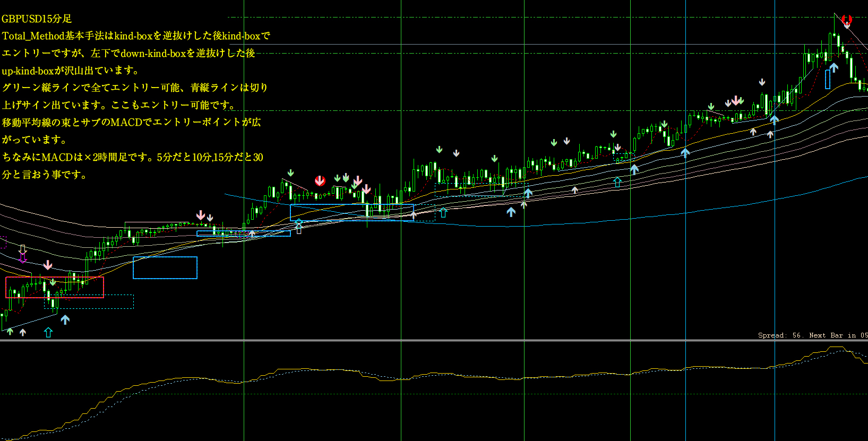
Task: Select the line '分と言おう事です。'
Action: point(45,175)
